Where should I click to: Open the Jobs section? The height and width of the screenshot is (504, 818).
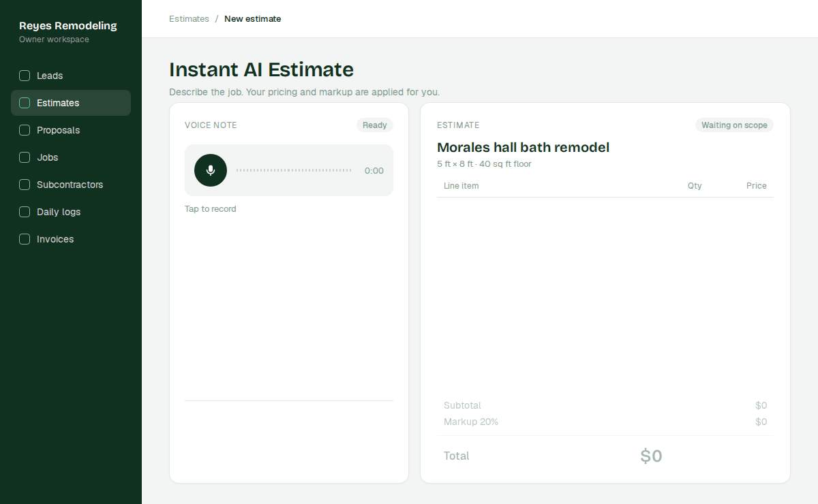tap(71, 157)
